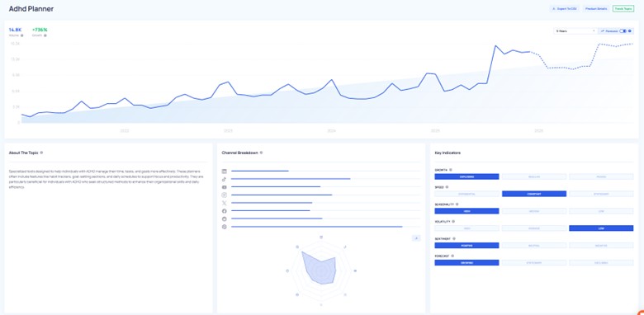Select the Constant speed indicator
Image resolution: width=644 pixels, height=315 pixels.
click(x=534, y=194)
